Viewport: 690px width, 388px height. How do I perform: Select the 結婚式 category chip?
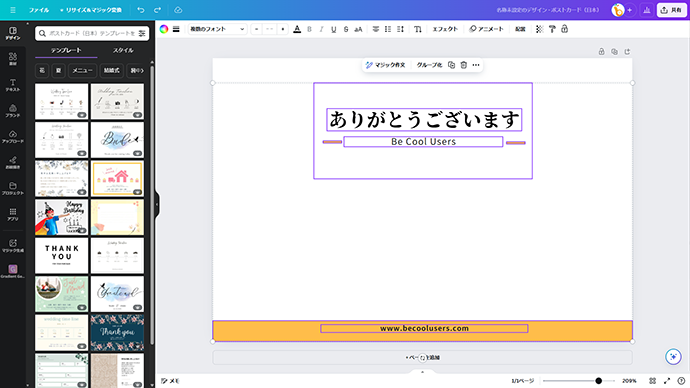111,70
